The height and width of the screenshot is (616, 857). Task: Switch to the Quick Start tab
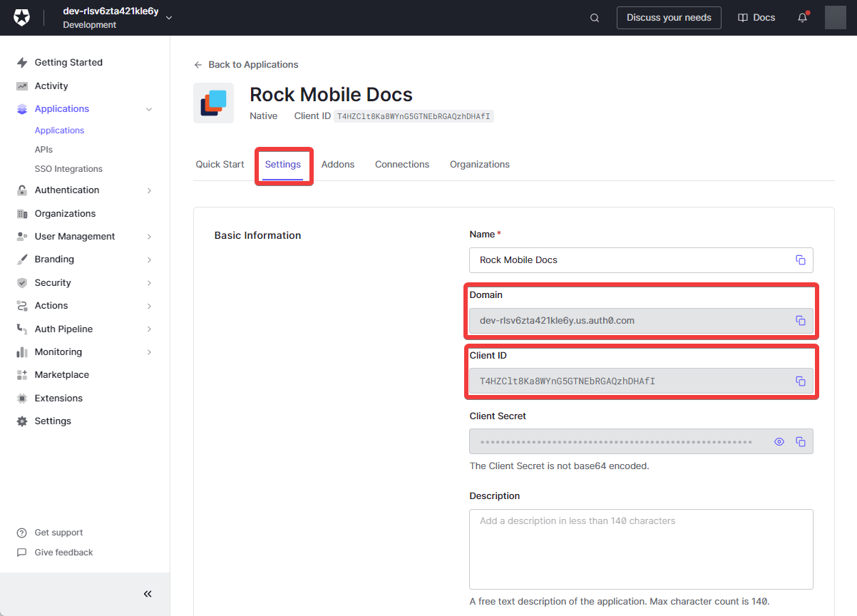220,165
